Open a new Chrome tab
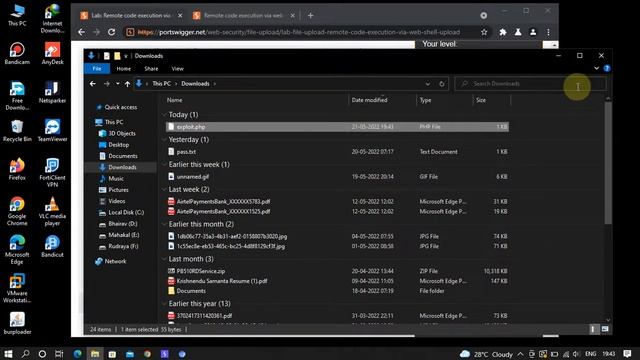The width and height of the screenshot is (640, 360). (x=311, y=16)
